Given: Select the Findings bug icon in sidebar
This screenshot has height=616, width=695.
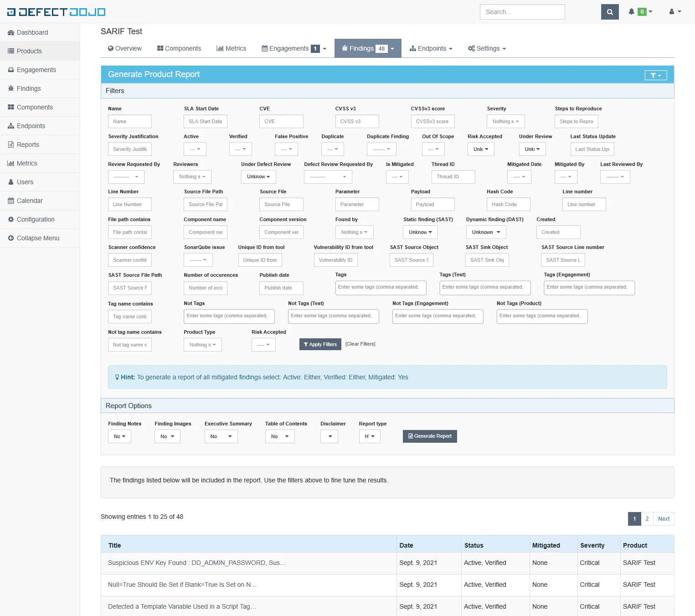Looking at the screenshot, I should [x=10, y=88].
